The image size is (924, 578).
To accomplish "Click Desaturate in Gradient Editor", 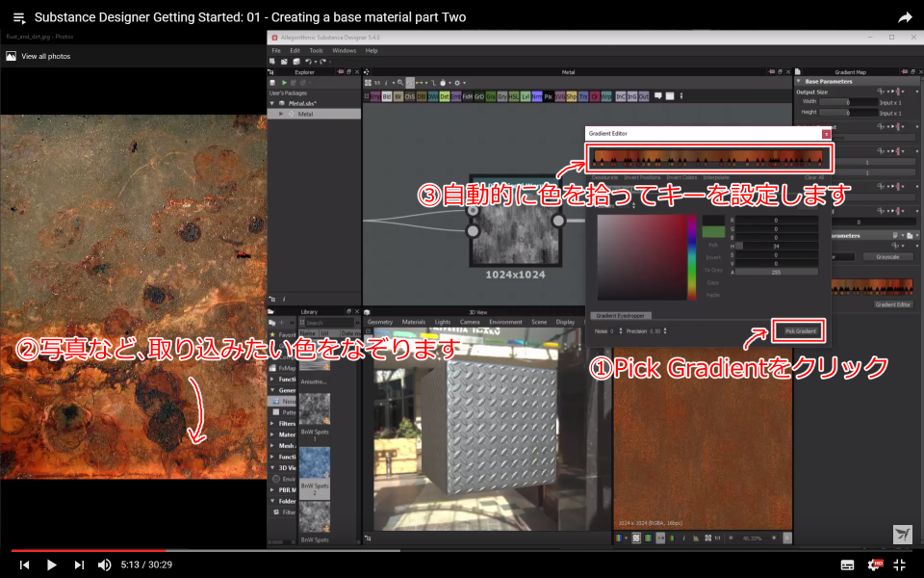I will tap(604, 177).
